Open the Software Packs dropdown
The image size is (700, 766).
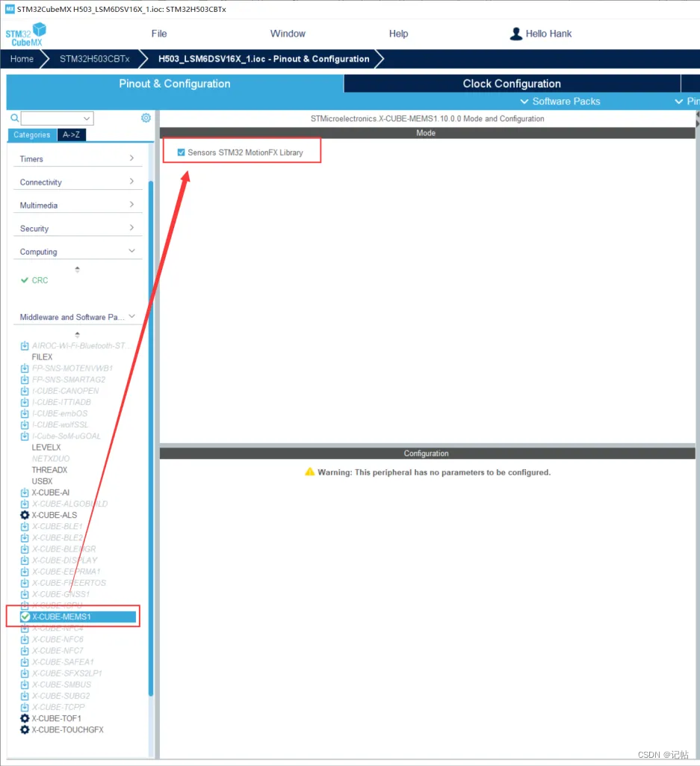click(x=560, y=101)
